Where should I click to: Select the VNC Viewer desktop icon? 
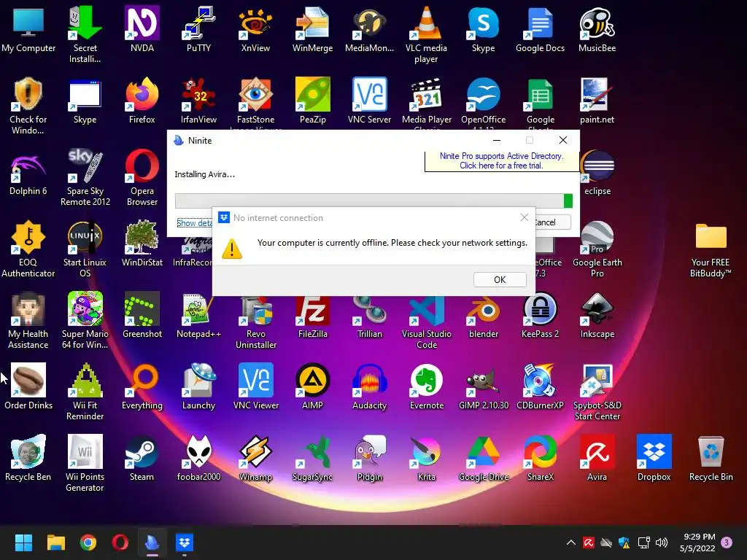pyautogui.click(x=256, y=386)
